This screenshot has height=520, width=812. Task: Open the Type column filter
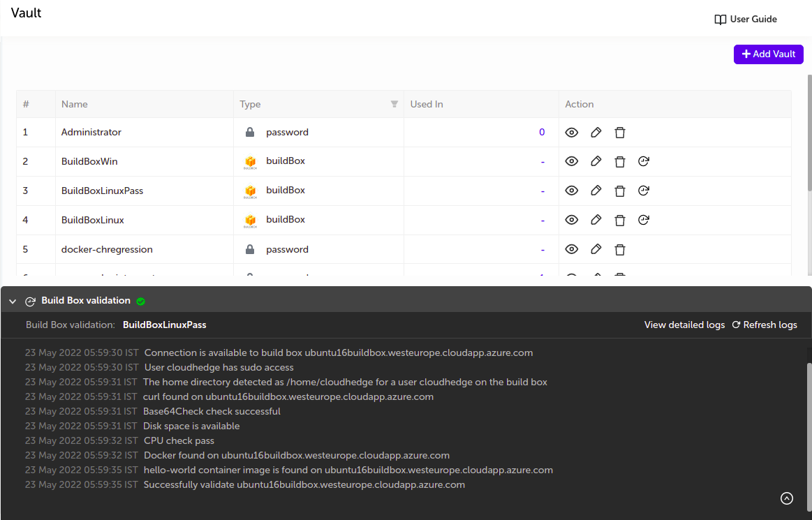pyautogui.click(x=394, y=104)
